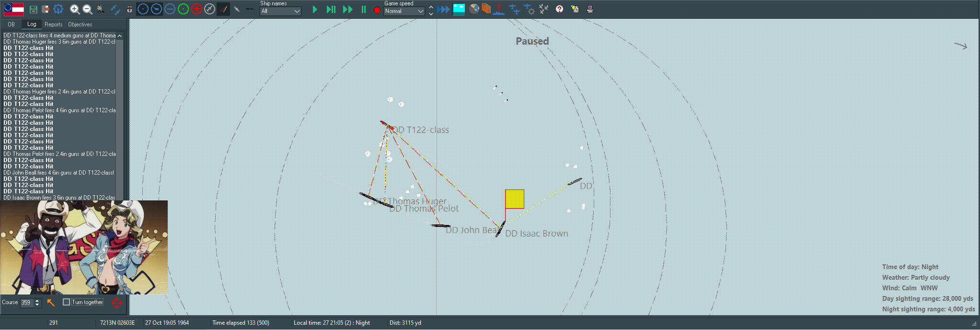
Task: Click the Course up stepper arrow
Action: tap(37, 300)
